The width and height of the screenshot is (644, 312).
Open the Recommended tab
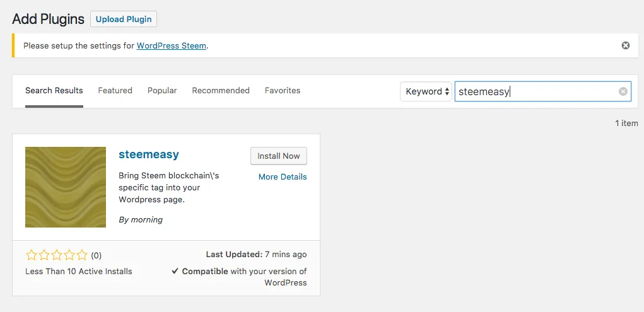pyautogui.click(x=221, y=91)
